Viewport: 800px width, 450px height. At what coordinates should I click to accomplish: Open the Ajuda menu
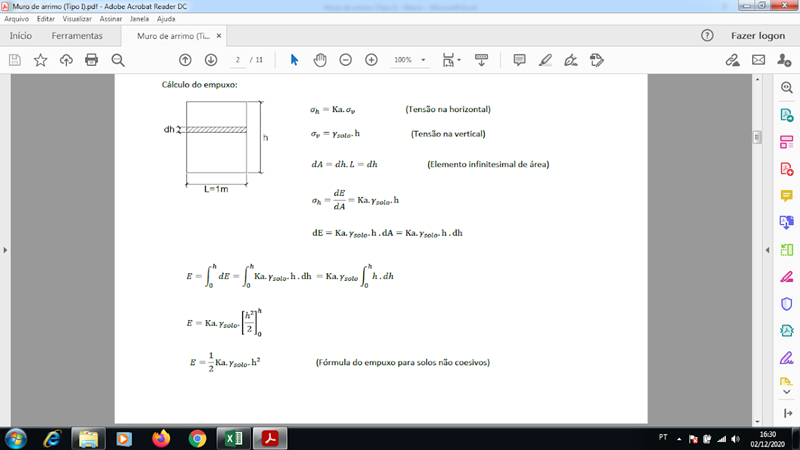click(x=166, y=19)
